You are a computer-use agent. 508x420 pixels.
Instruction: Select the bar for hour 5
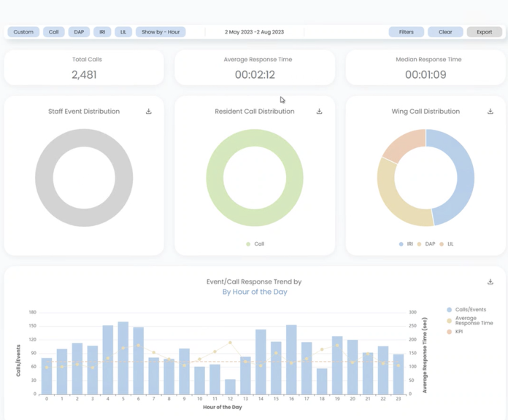(x=123, y=358)
